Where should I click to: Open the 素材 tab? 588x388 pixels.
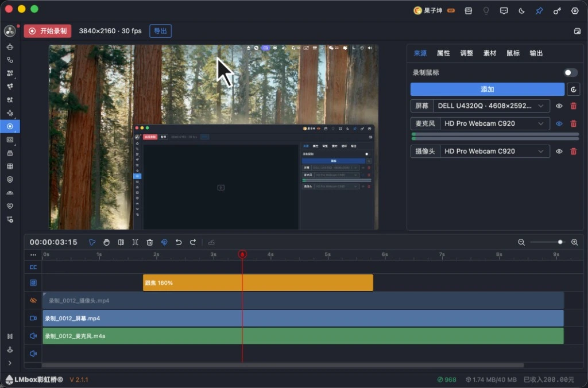coord(490,53)
